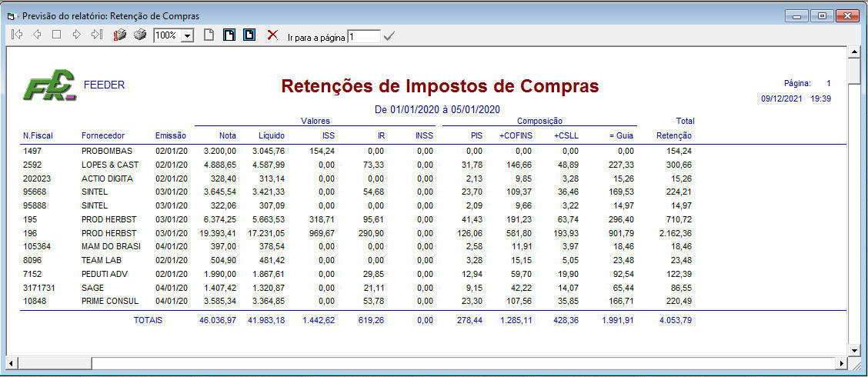Confirm page number with the checkmark

pyautogui.click(x=389, y=36)
